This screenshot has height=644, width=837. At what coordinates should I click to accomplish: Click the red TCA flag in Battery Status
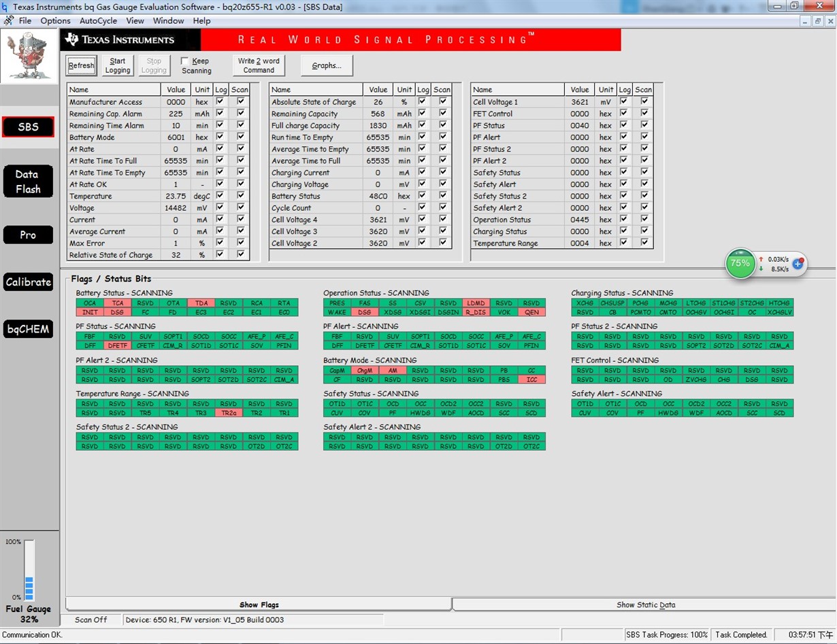118,303
